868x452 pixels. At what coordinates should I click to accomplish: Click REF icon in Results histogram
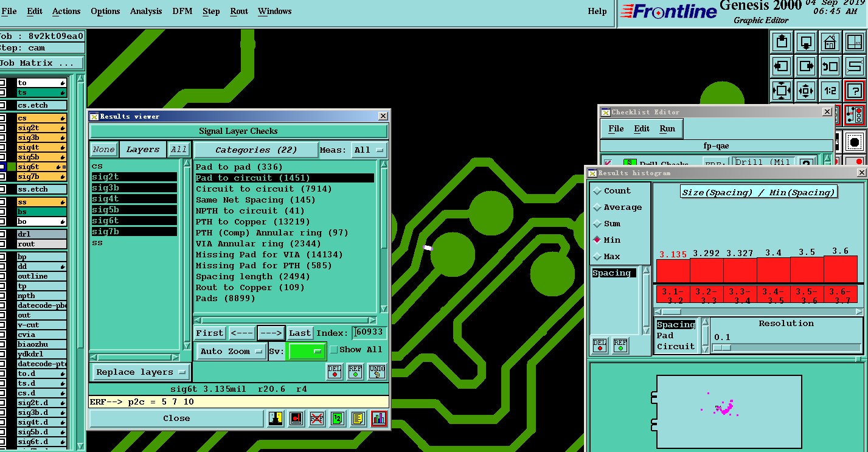(620, 346)
